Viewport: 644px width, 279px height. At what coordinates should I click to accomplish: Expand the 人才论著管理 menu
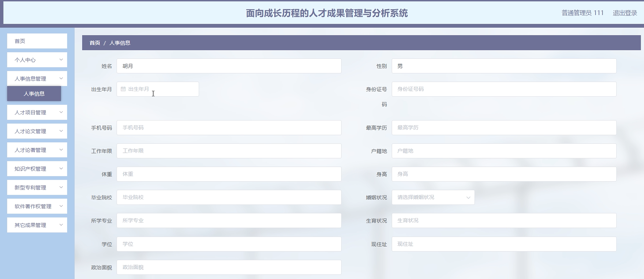(37, 150)
